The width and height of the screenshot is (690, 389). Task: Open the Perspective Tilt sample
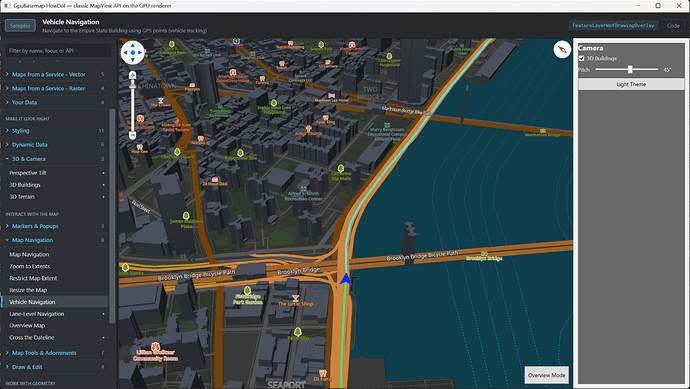point(55,173)
